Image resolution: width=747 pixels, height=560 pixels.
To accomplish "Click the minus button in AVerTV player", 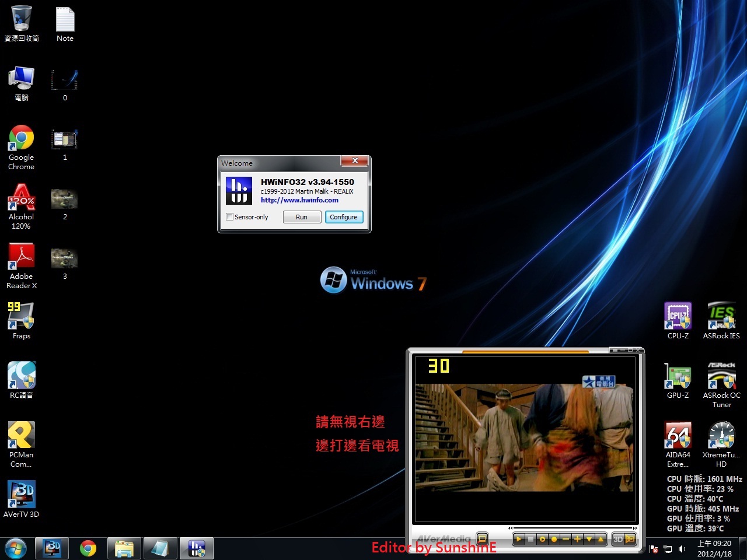I will coord(566,539).
